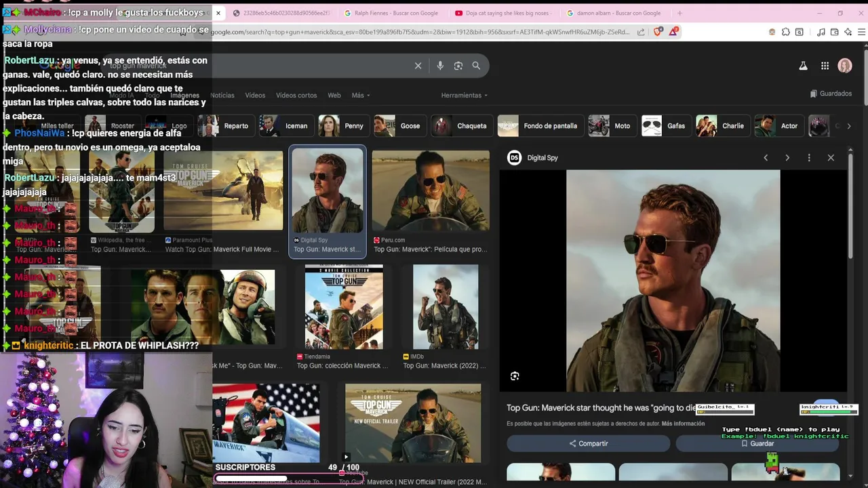
Task: Select the Digital Spy image result thumbnail
Action: (328, 191)
